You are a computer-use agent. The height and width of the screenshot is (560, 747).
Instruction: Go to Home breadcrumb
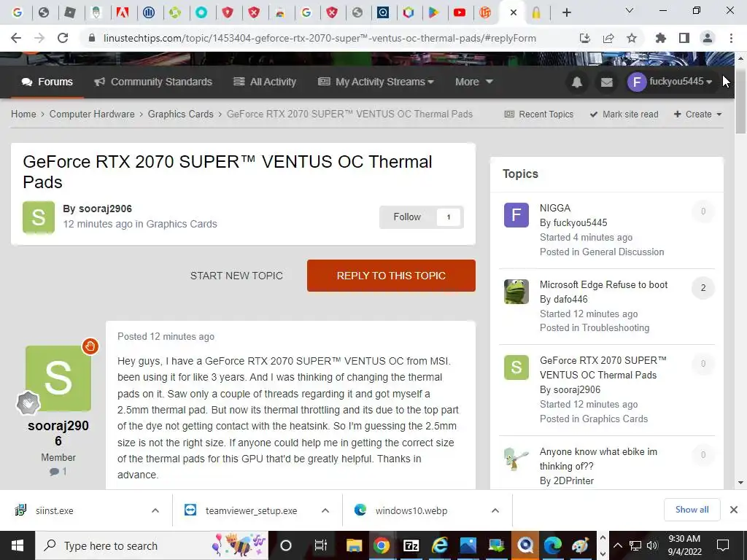tap(23, 114)
